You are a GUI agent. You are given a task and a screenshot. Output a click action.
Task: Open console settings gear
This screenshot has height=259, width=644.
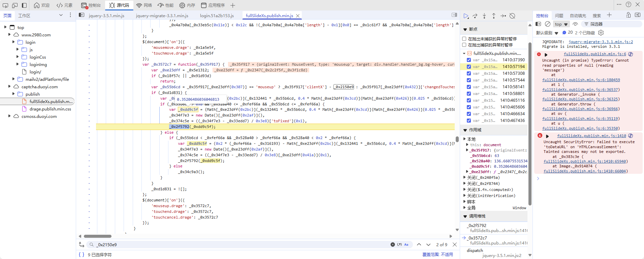coord(601,33)
